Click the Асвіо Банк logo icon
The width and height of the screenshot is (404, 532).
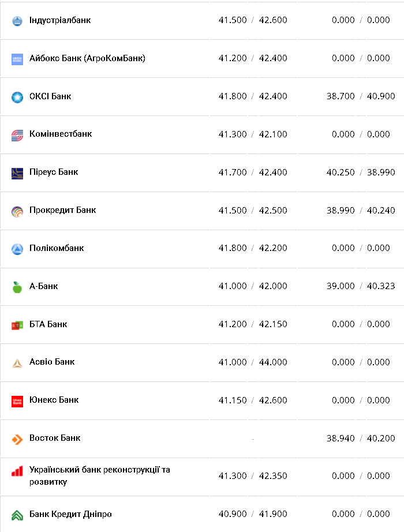point(17,363)
